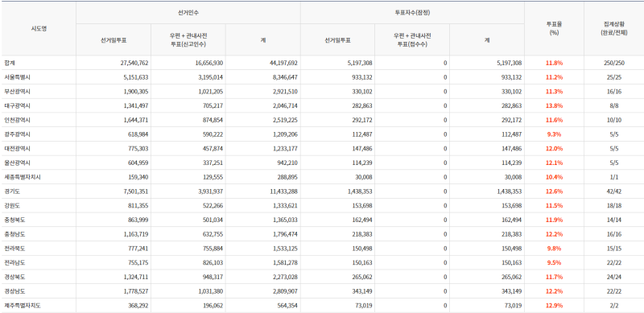Select the 울산광역시 row label

click(17, 163)
